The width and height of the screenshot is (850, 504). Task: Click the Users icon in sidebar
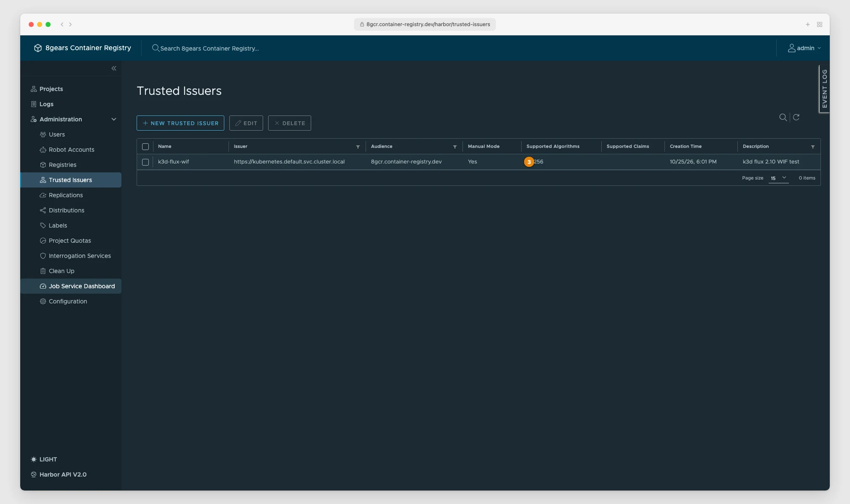[x=43, y=134]
